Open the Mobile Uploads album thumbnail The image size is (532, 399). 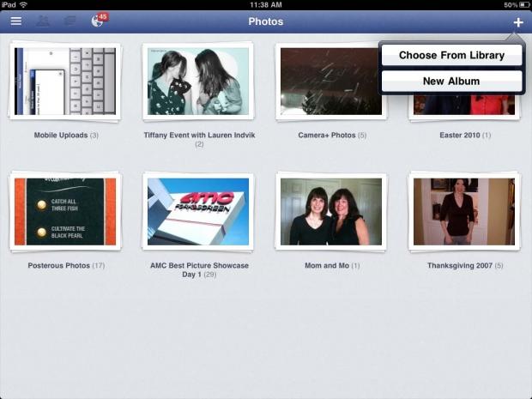point(65,82)
